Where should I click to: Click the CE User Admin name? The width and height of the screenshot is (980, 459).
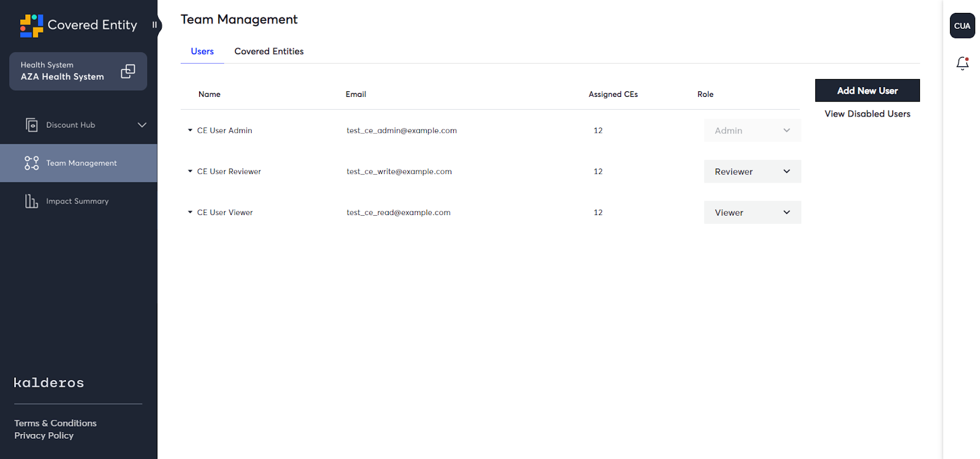225,131
